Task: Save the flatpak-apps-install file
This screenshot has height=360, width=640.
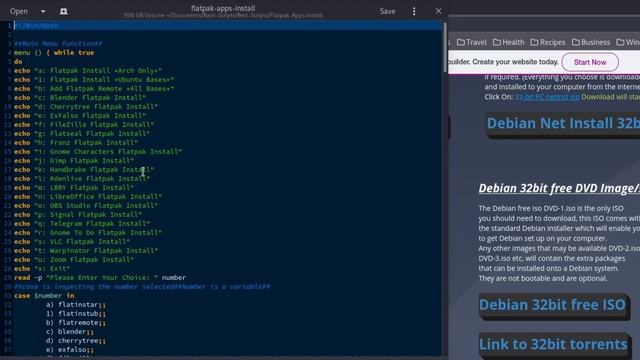Action: tap(387, 11)
